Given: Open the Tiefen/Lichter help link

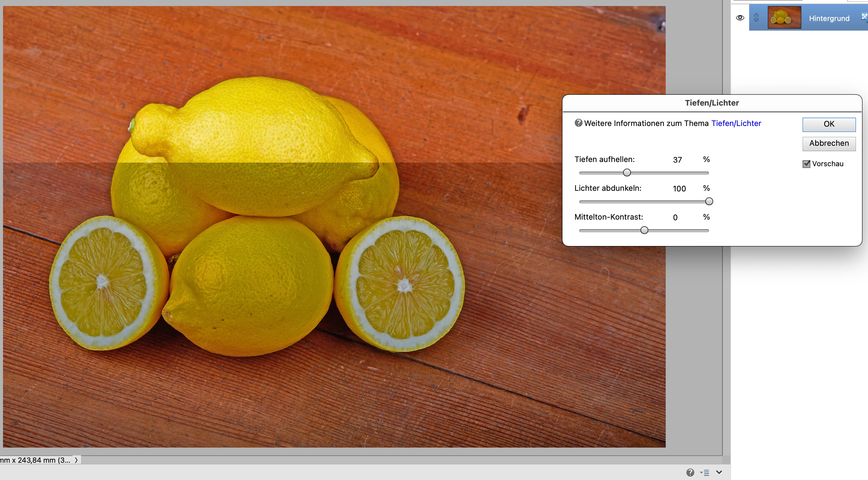Looking at the screenshot, I should (736, 123).
